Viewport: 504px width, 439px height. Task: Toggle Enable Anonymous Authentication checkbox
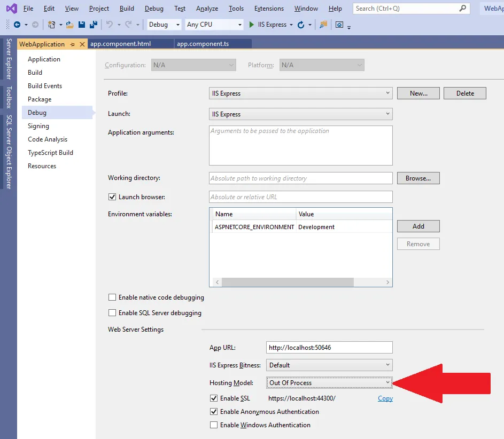(213, 411)
